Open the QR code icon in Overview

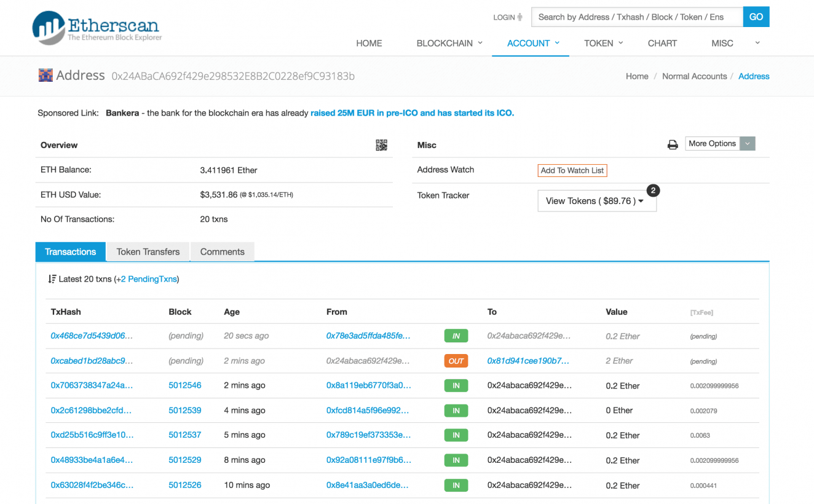[x=381, y=145]
